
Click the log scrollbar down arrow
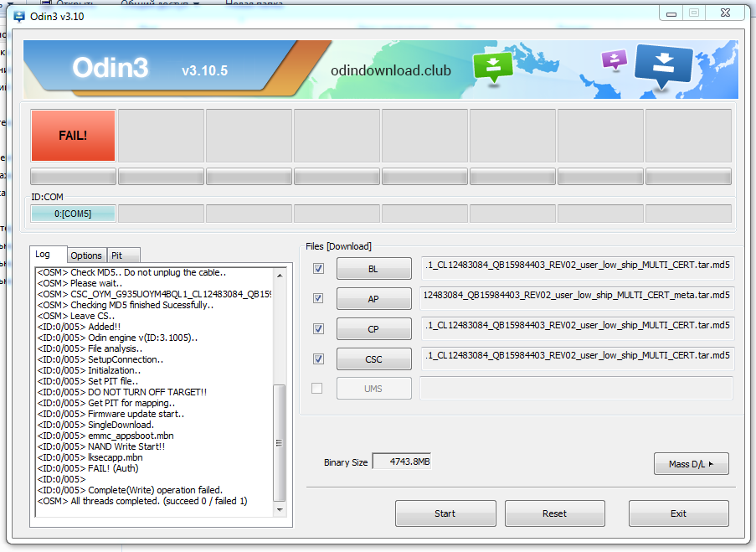coord(280,509)
